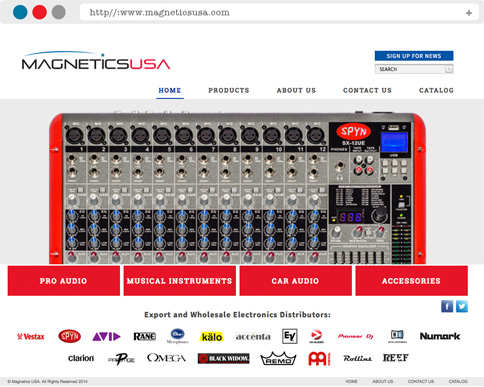Screen dimensions: 484x387
Task: Click the Sign Up For News button
Action: pos(414,56)
